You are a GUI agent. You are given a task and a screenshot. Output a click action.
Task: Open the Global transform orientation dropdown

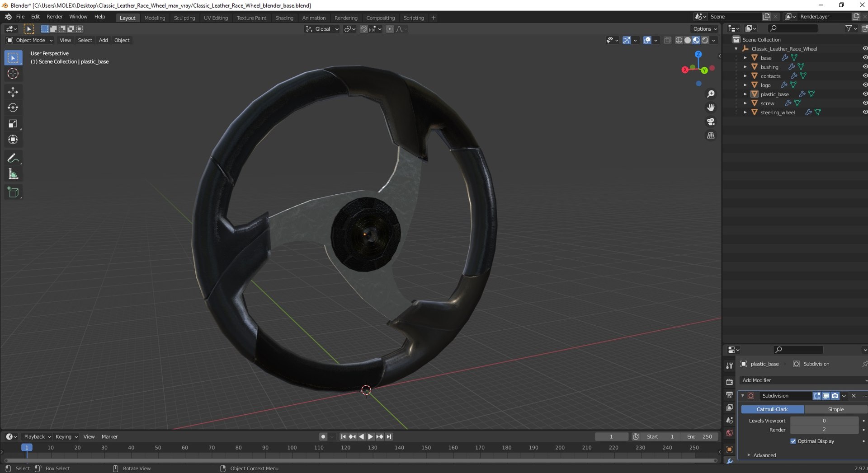point(322,29)
